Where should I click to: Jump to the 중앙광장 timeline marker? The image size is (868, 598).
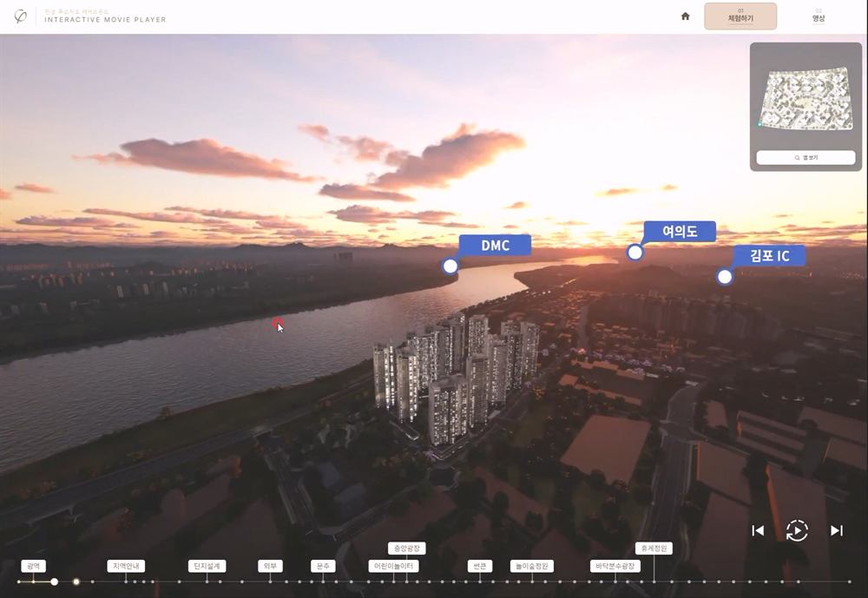coord(406,549)
